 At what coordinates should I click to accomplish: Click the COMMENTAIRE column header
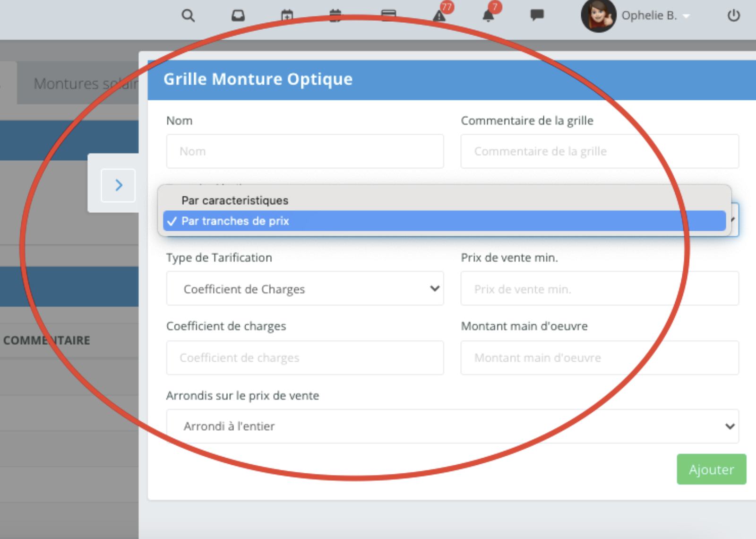[47, 340]
